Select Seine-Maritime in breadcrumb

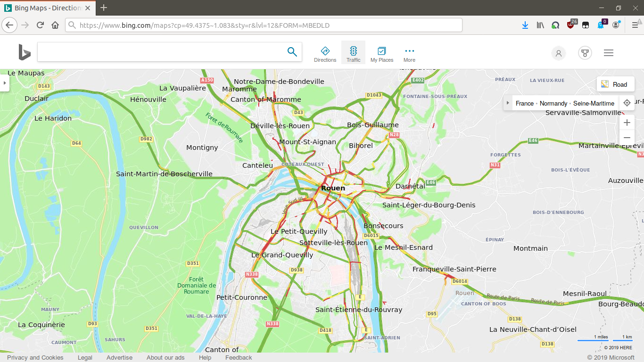pos(594,103)
